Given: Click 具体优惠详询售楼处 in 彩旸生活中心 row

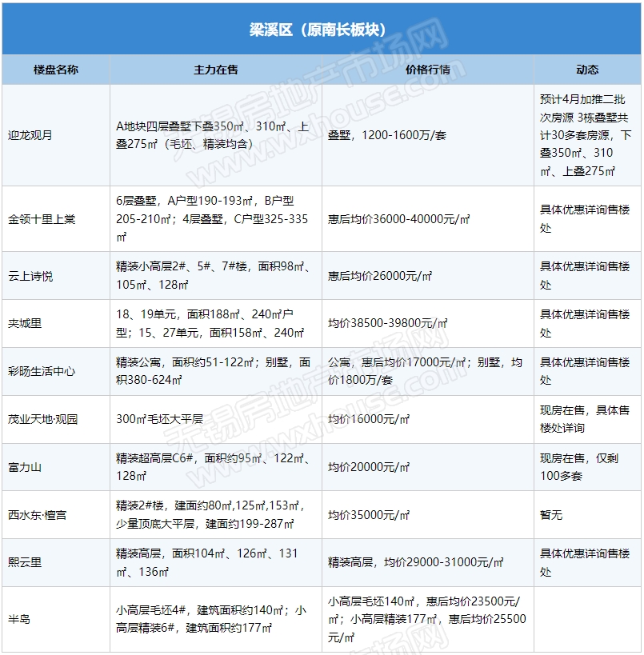Looking at the screenshot, I should point(587,371).
